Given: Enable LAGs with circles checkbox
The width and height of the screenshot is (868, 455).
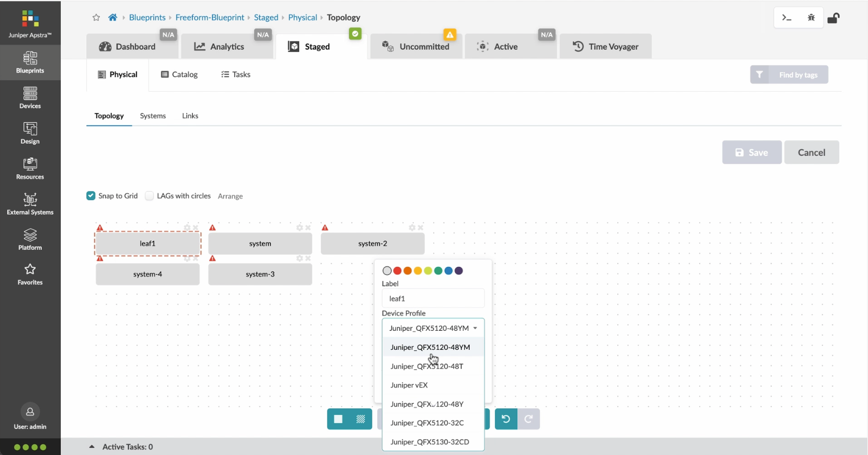Looking at the screenshot, I should tap(149, 196).
